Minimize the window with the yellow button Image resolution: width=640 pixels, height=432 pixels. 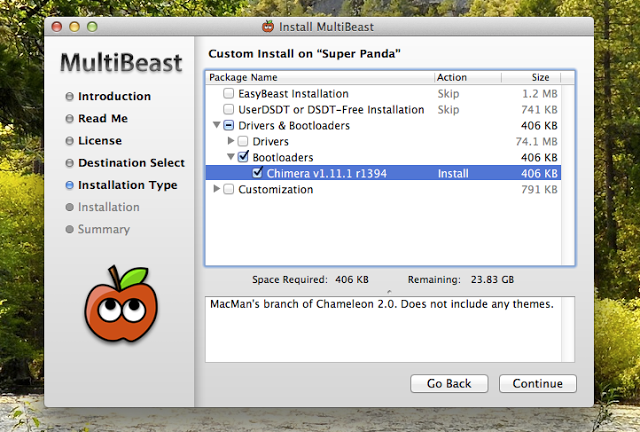coord(74,27)
